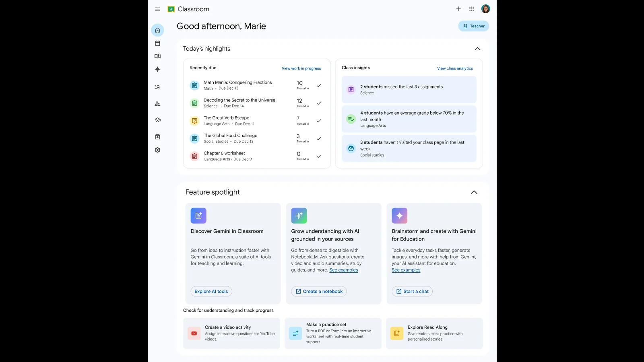Collapse the Today's highlights section
This screenshot has height=362, width=644.
click(x=477, y=49)
